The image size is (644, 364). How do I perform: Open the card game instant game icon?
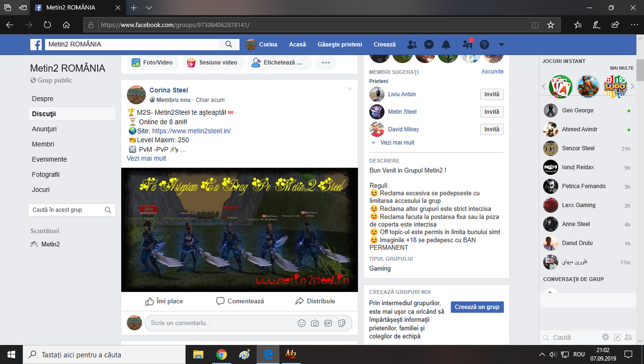coord(560,87)
